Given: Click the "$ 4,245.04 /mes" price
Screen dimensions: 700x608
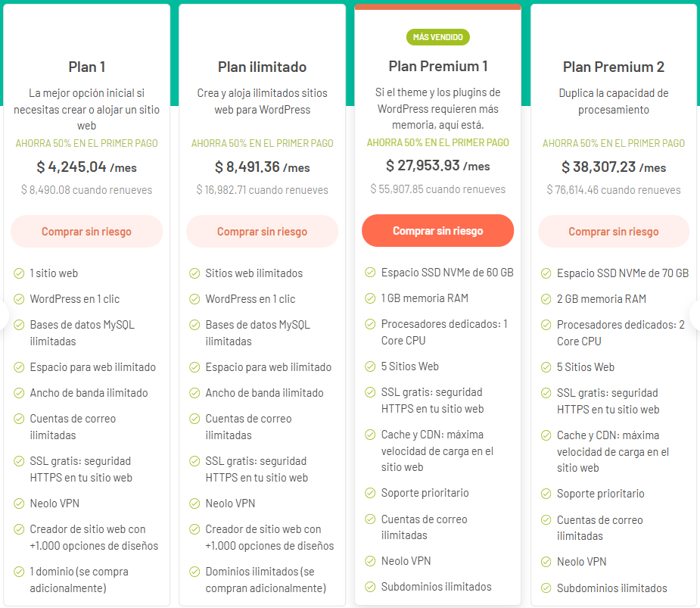Looking at the screenshot, I should 86,167.
